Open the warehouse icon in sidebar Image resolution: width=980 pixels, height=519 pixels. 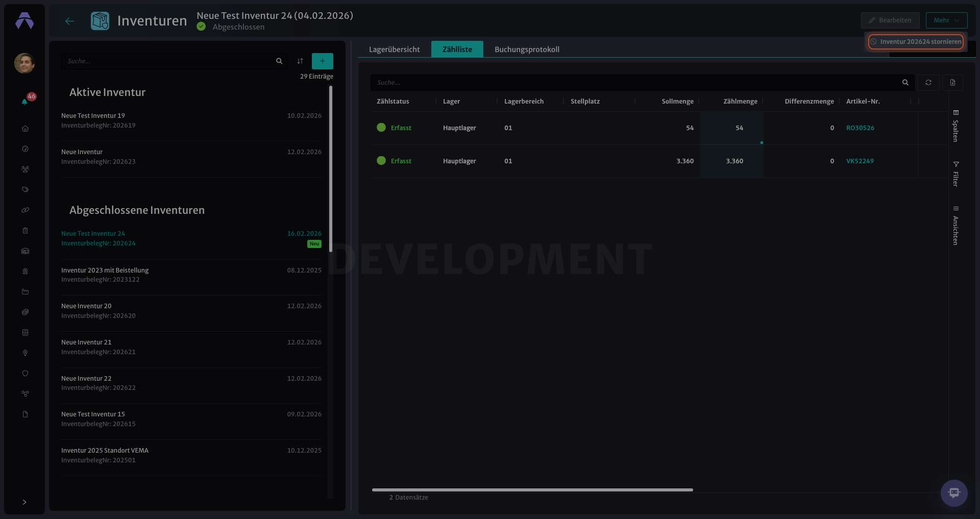click(25, 251)
